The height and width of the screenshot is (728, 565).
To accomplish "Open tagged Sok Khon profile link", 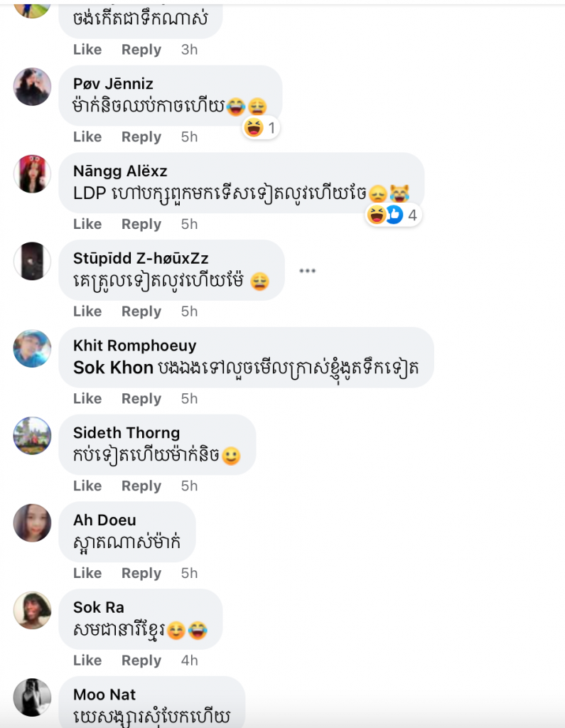I will [113, 368].
